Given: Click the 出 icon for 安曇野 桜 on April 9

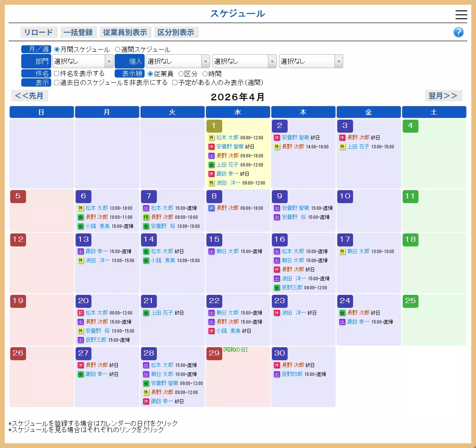Looking at the screenshot, I should [x=277, y=217].
